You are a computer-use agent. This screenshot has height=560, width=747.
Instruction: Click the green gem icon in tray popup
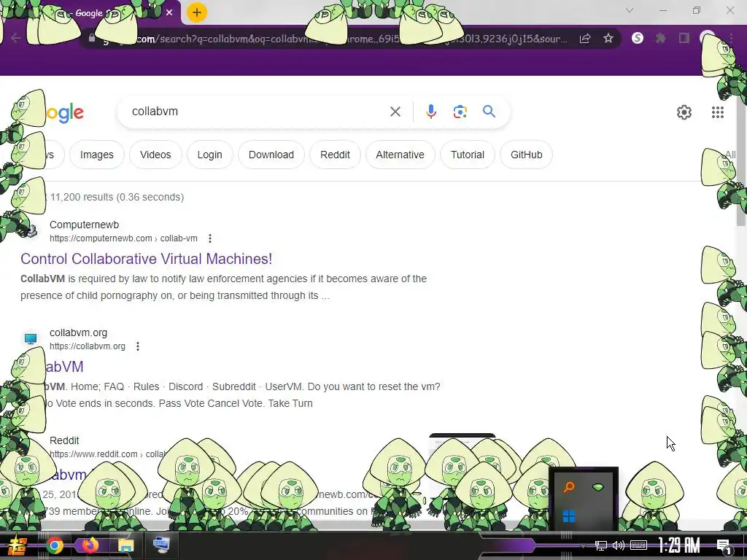tap(598, 487)
